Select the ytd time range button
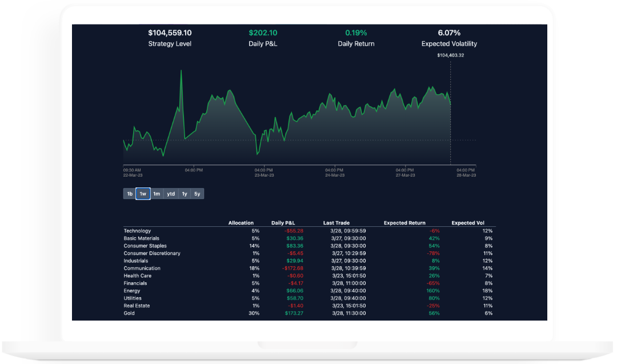Viewport: 617px width, 364px height. tap(171, 194)
